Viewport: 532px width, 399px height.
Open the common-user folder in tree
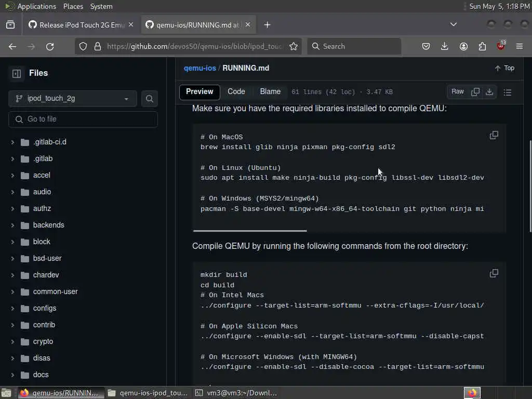55,291
